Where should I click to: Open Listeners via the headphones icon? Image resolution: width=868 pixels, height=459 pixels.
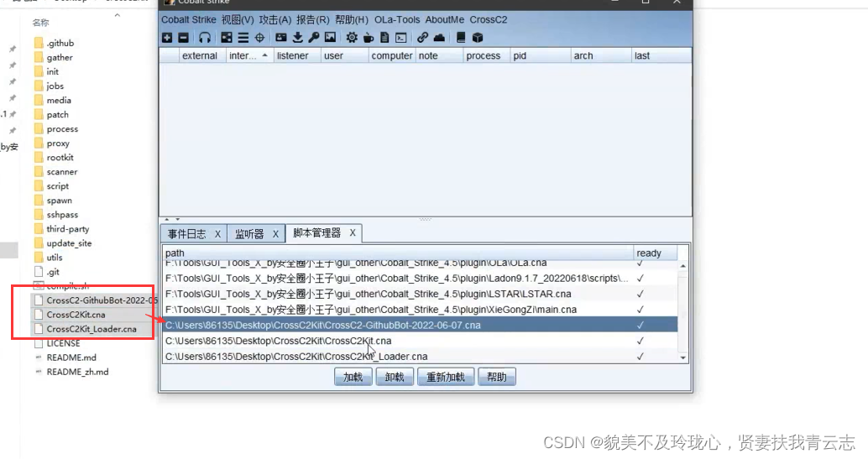coord(205,38)
